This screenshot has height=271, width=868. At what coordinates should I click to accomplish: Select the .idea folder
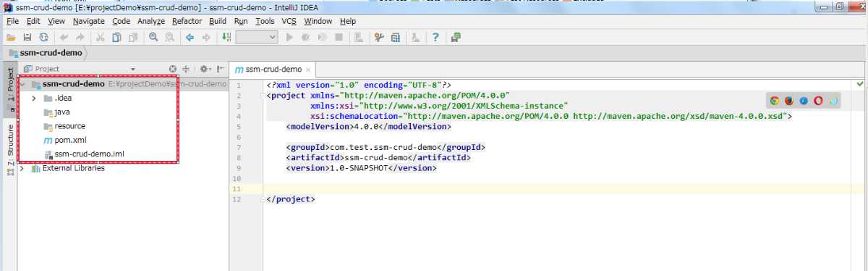tap(63, 98)
